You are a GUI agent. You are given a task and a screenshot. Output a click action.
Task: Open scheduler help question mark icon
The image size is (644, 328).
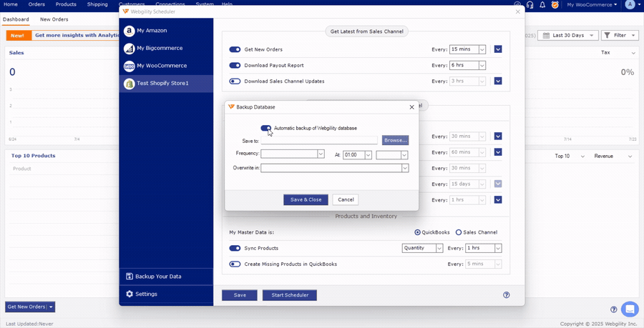[x=507, y=295]
